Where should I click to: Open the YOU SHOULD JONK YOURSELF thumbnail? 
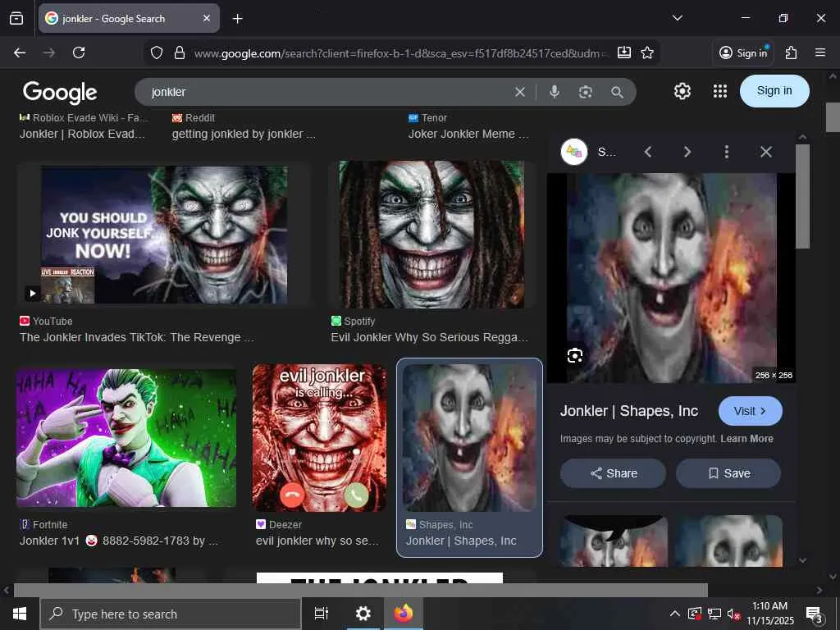tap(164, 235)
